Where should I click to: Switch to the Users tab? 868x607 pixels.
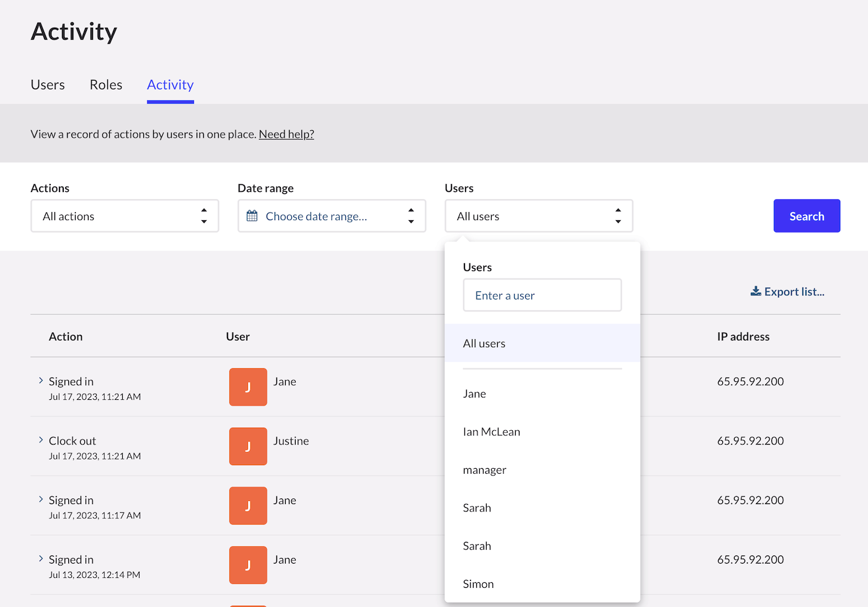pos(48,85)
